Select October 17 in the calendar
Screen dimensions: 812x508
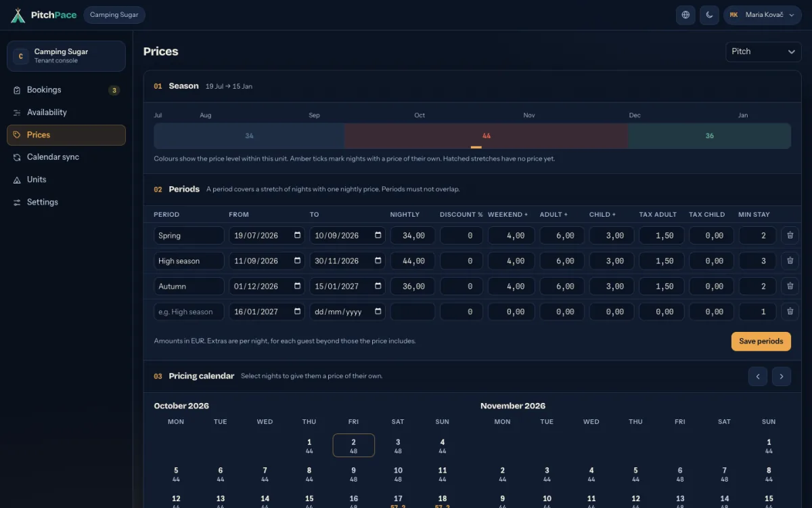(398, 502)
